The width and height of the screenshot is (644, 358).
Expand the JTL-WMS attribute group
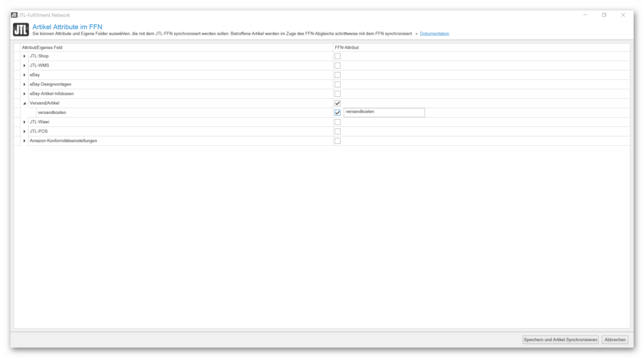(25, 65)
